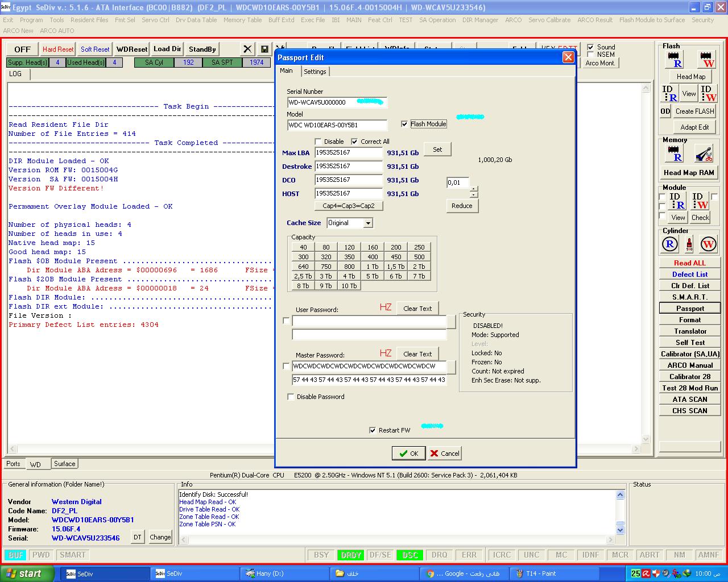The height and width of the screenshot is (582, 728).
Task: Click the Flash write chip icon
Action: [x=707, y=60]
